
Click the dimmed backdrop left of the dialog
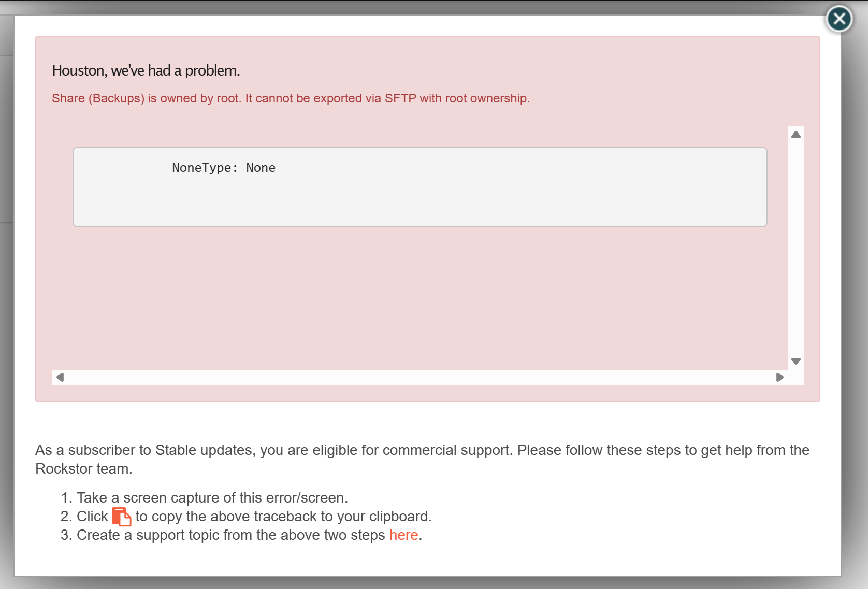[x=6, y=311]
